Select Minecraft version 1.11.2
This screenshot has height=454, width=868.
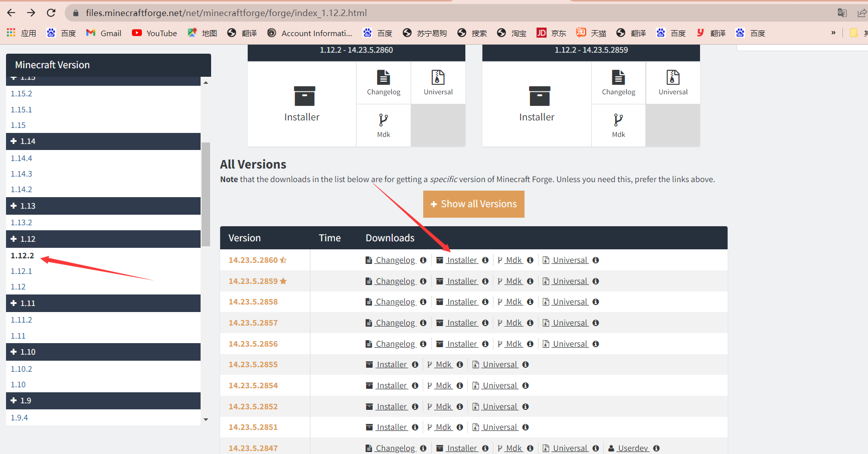[22, 320]
